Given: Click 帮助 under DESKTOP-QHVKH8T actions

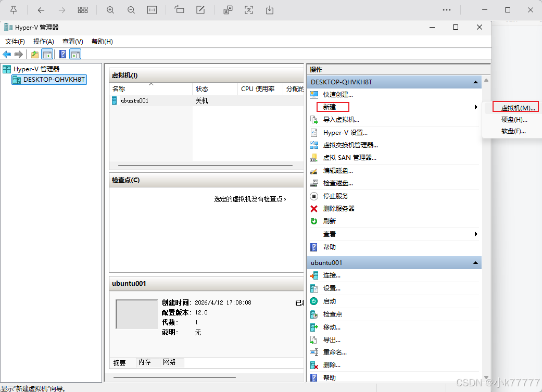Looking at the screenshot, I should (x=330, y=247).
